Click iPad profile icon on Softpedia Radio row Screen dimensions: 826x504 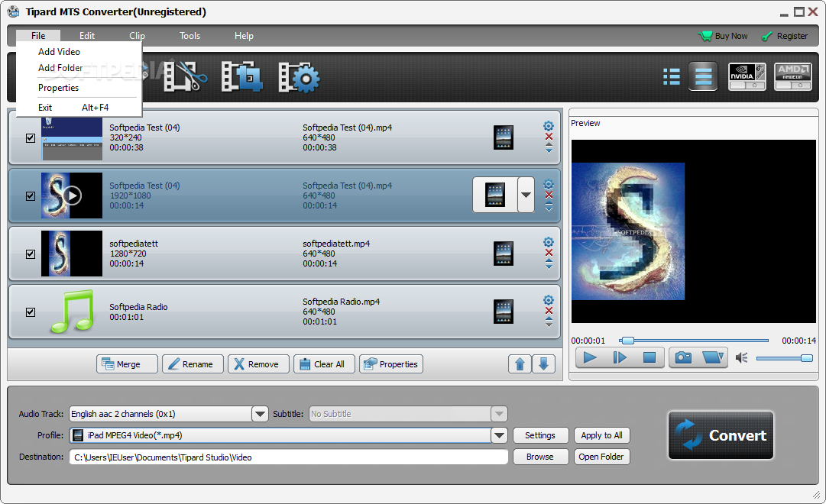(503, 312)
